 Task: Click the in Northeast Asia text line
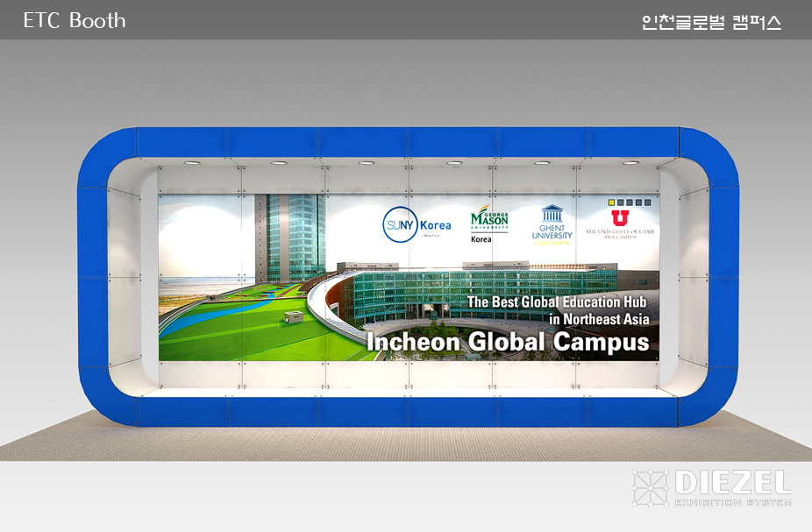tap(599, 320)
